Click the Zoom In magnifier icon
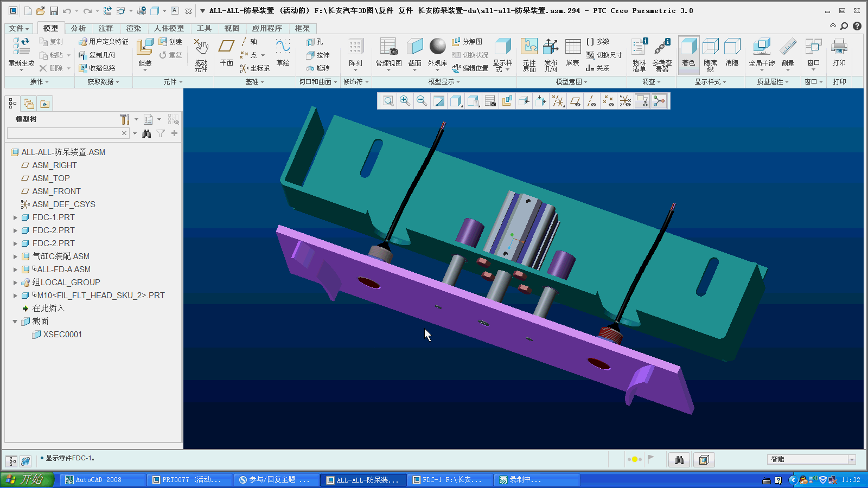The height and width of the screenshot is (488, 868). [405, 101]
